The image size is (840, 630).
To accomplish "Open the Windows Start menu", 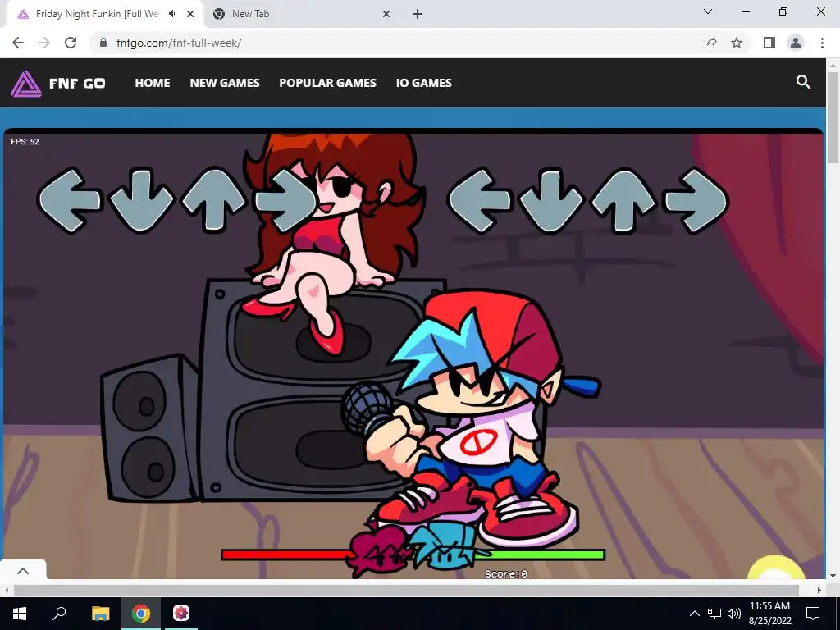I will coord(20,614).
